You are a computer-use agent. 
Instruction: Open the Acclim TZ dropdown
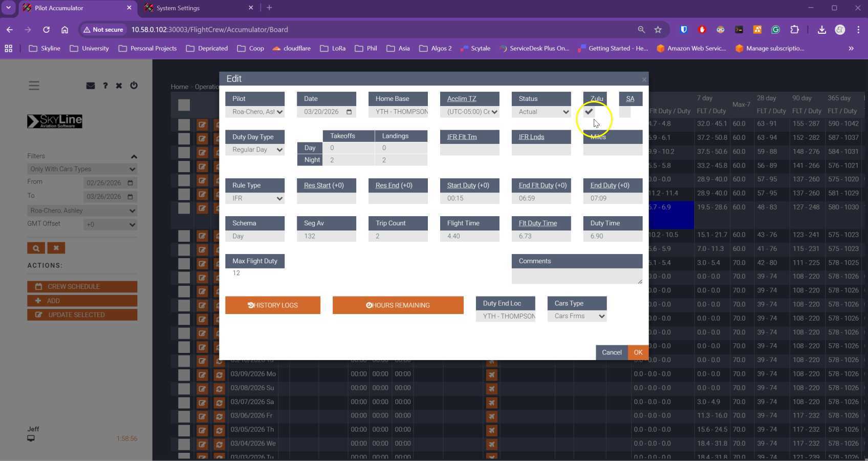(470, 112)
